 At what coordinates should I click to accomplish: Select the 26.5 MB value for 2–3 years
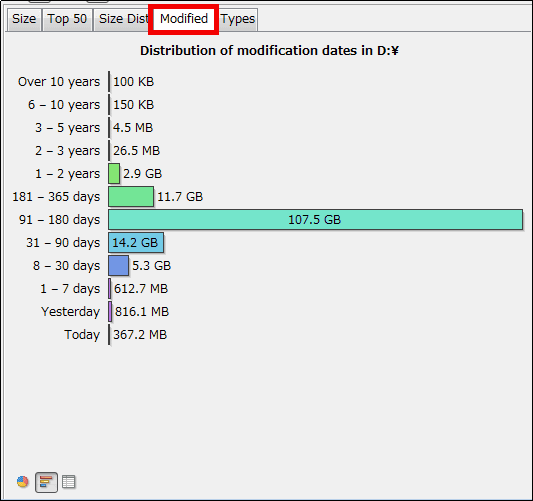coord(137,151)
